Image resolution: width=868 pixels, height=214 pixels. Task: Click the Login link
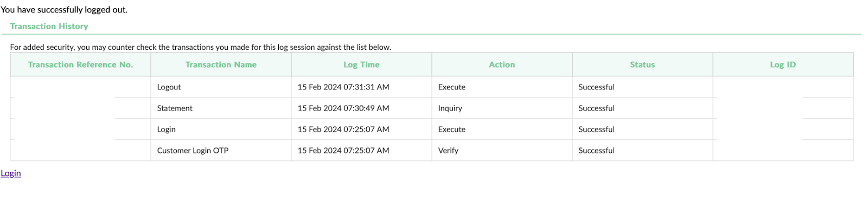[11, 173]
